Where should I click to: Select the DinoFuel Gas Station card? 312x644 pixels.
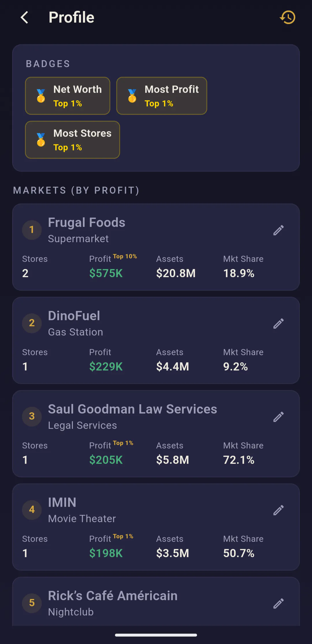[x=156, y=340]
